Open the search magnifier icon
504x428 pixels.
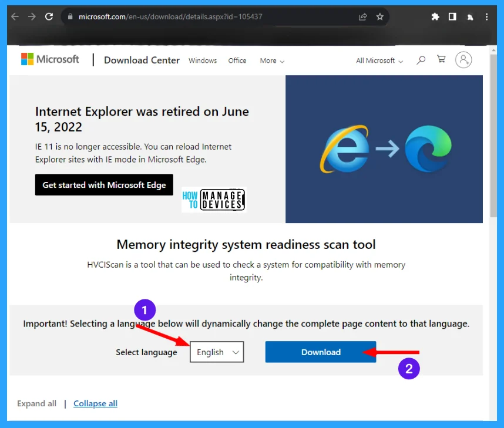click(421, 60)
